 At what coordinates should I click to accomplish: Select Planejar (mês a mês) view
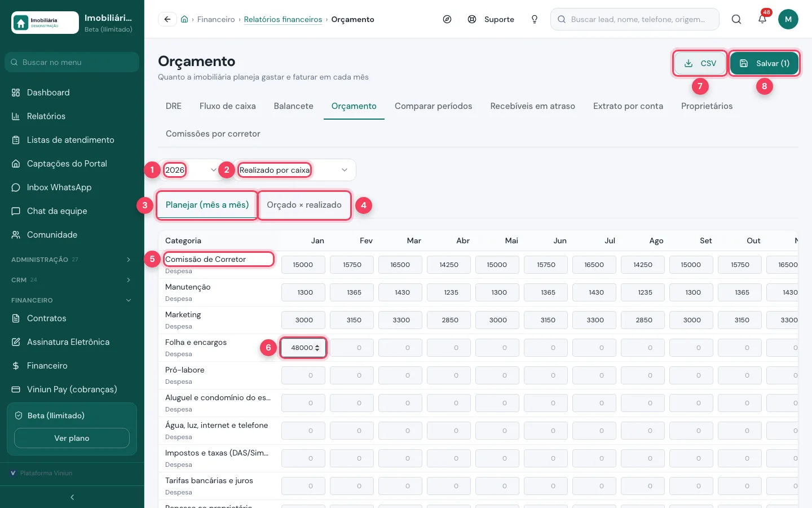(x=208, y=205)
